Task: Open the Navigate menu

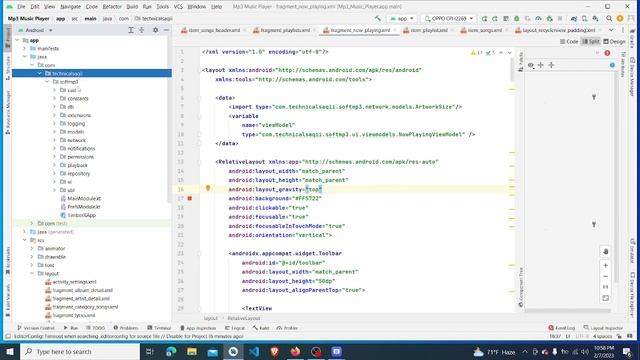Action: [70, 7]
